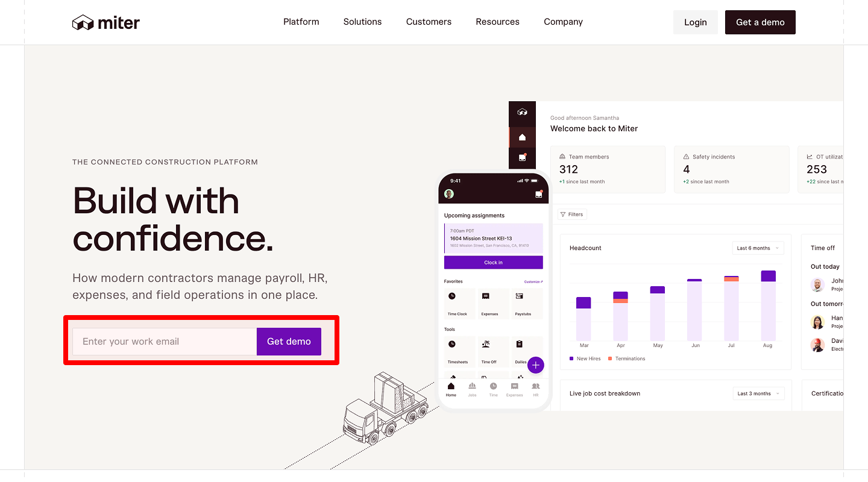Select Customers in the top navigation
This screenshot has height=482, width=868.
(x=429, y=22)
